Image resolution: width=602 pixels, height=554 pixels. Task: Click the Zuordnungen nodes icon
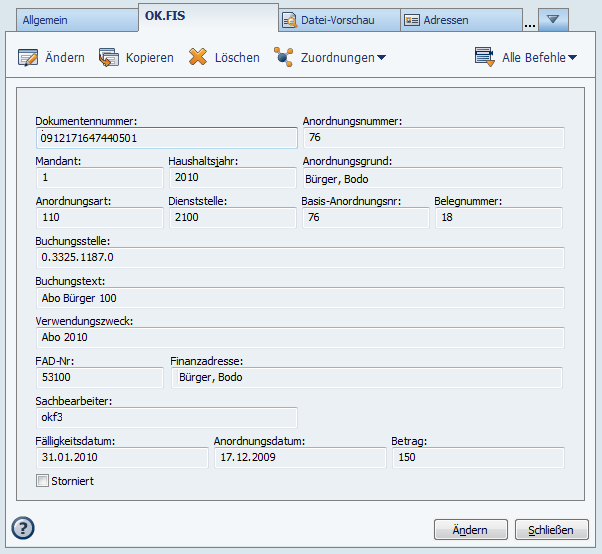click(284, 57)
